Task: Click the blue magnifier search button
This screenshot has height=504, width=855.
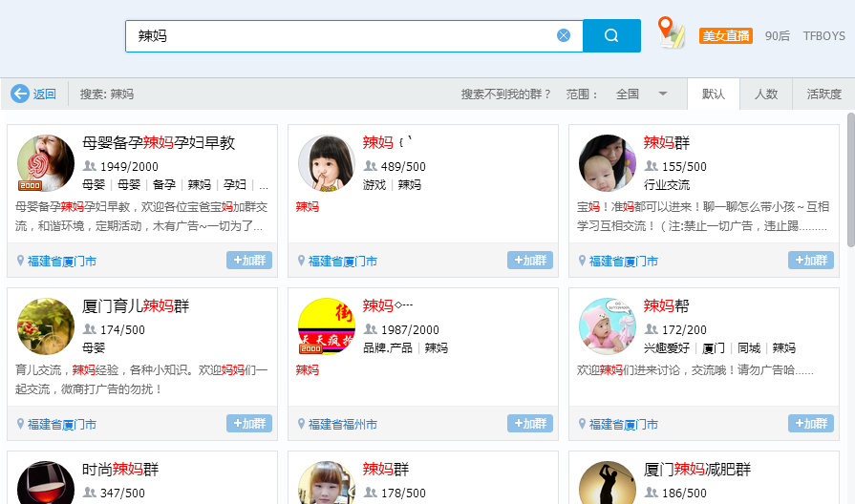Action: [611, 36]
